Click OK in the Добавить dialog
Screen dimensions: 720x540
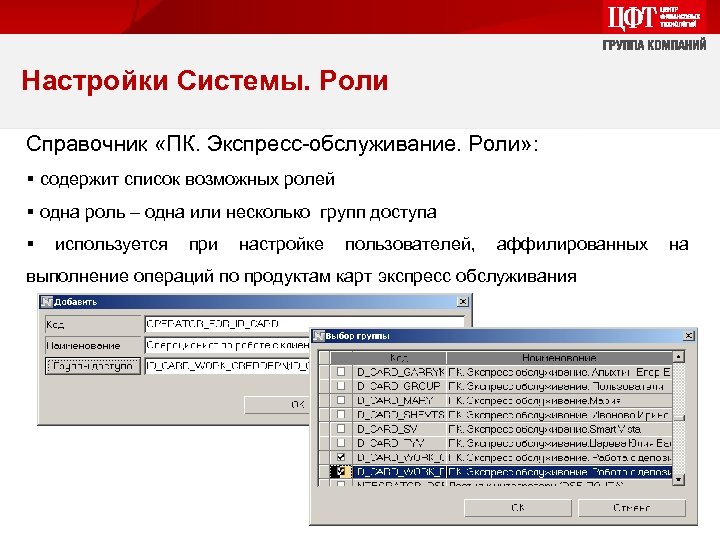(x=277, y=405)
